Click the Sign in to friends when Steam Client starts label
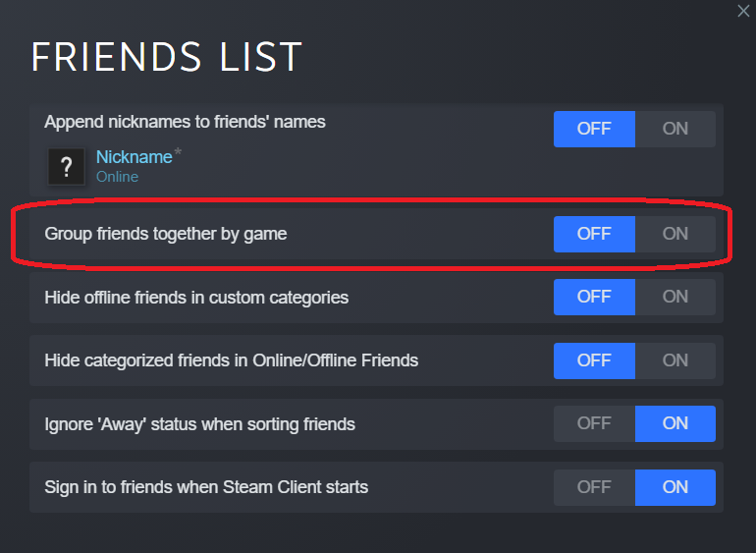756x553 pixels. click(x=206, y=487)
